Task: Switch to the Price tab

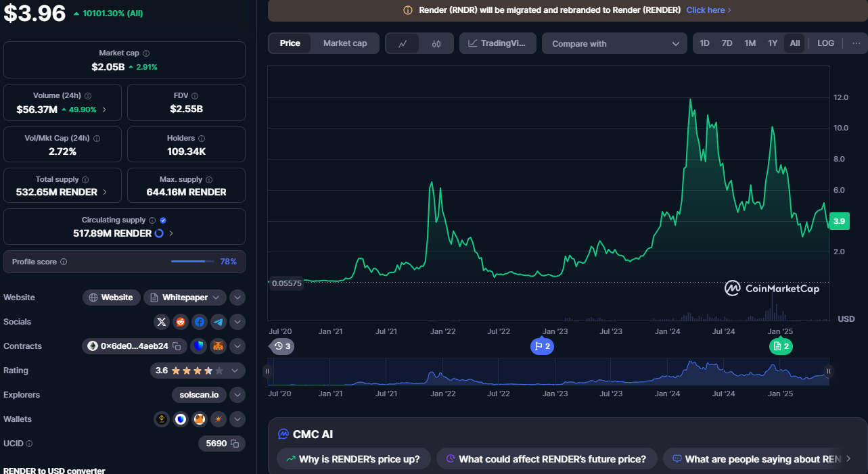Action: pos(290,43)
